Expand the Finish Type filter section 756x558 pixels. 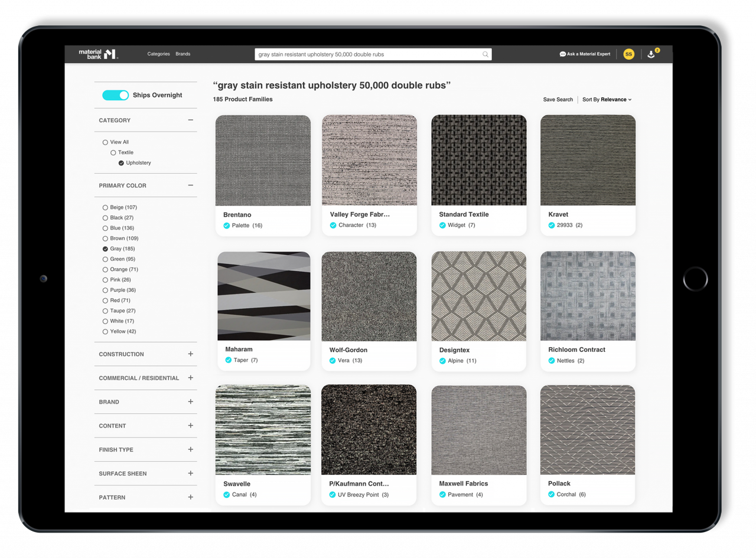pos(190,449)
